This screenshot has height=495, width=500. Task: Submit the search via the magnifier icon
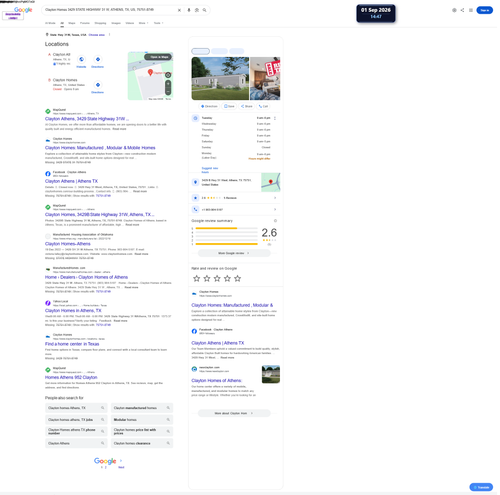point(204,10)
